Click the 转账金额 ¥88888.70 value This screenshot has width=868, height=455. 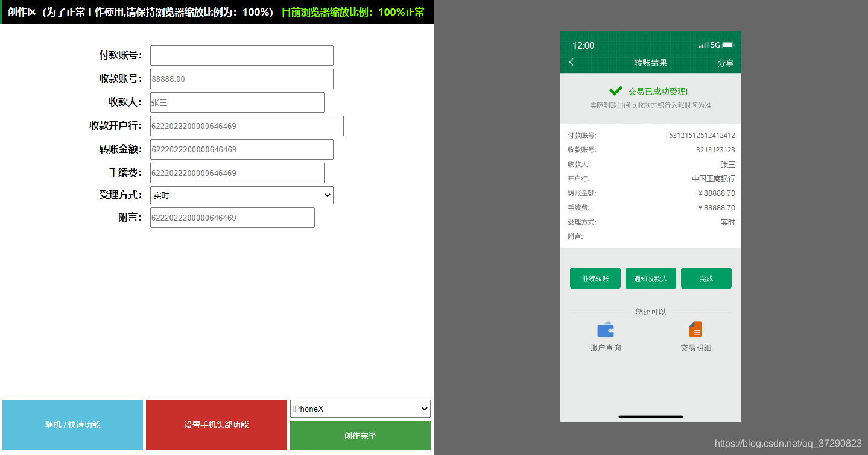(x=716, y=193)
